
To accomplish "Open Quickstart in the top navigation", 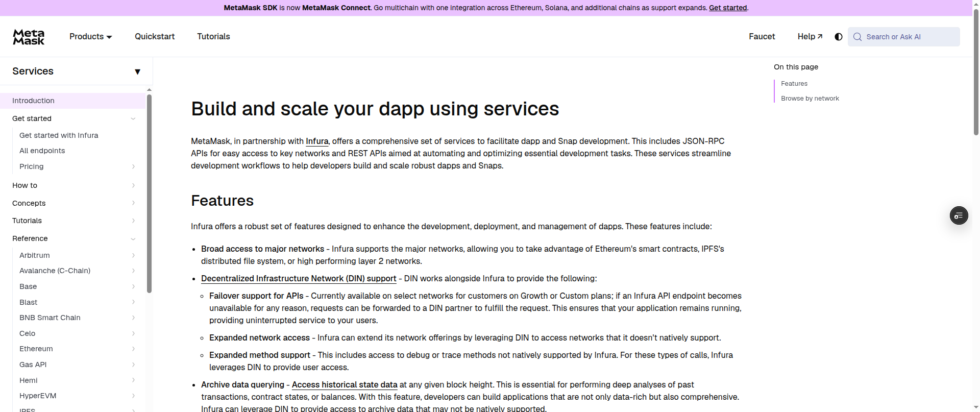I will (x=155, y=37).
